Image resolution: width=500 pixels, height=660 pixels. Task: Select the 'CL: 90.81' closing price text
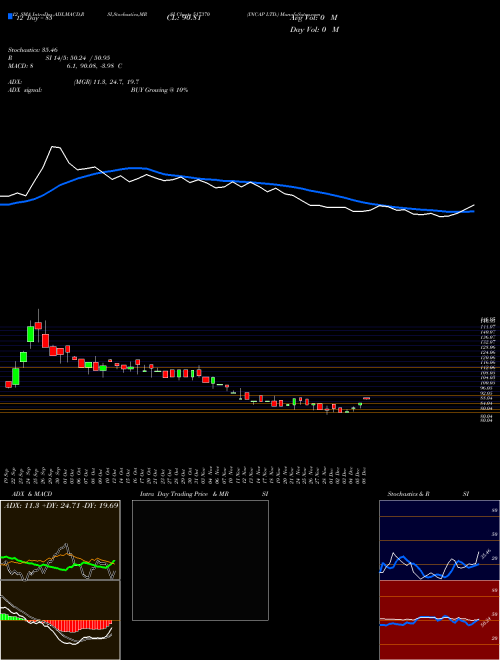coord(184,18)
